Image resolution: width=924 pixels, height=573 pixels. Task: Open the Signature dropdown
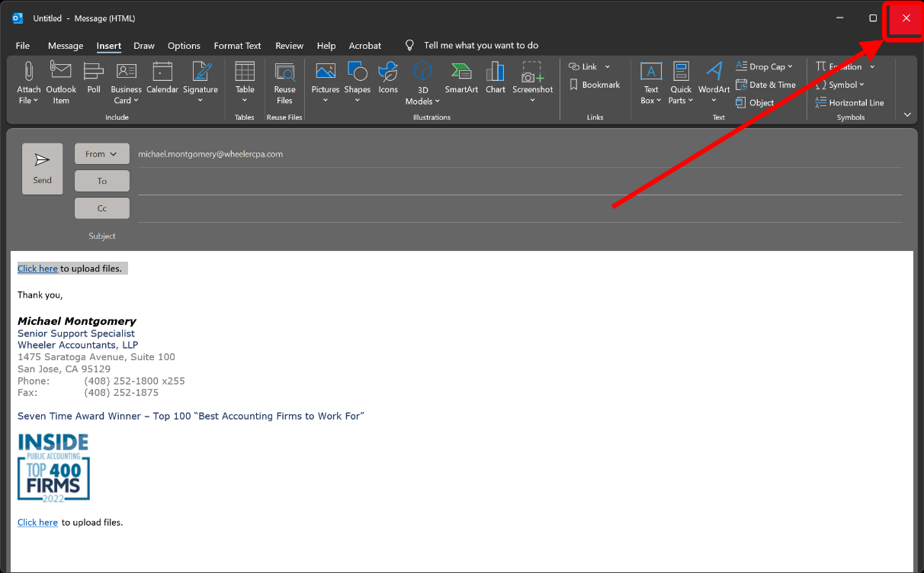click(201, 82)
